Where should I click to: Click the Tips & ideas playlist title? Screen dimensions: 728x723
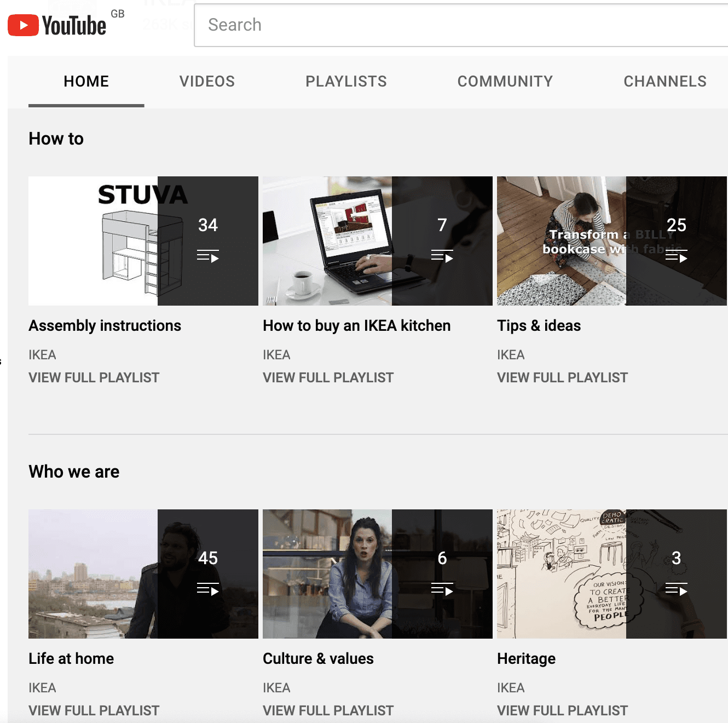(539, 326)
